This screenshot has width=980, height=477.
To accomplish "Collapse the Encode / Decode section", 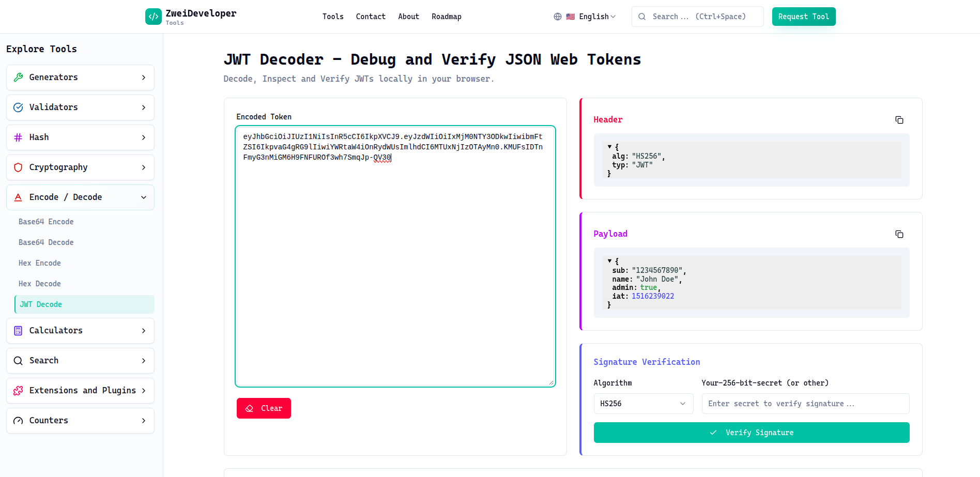I will click(143, 197).
